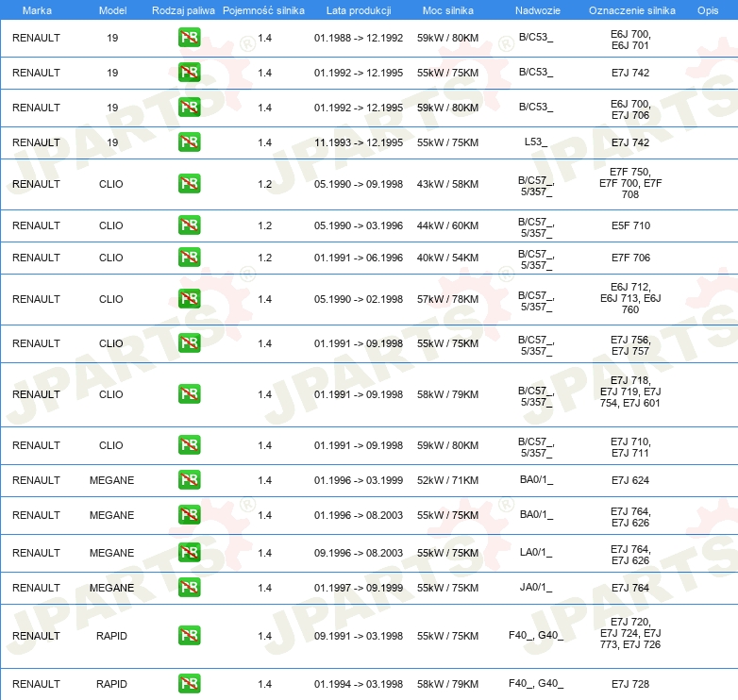738x700 pixels.
Task: Click the fuel icon in the Clio 57kW / 78KM row
Action: 189,299
